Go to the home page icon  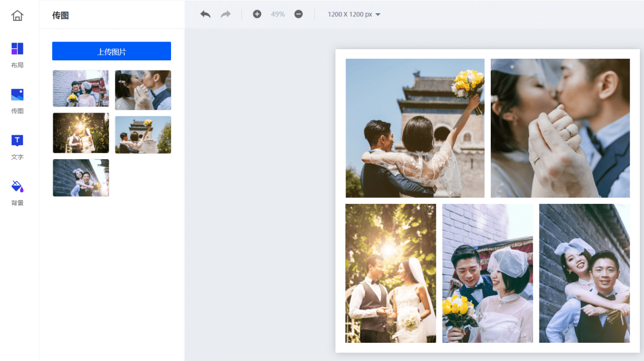[17, 16]
